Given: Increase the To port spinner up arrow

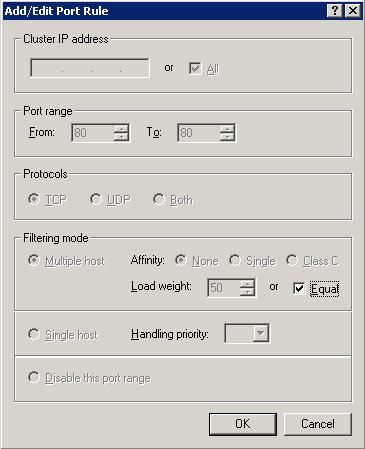Looking at the screenshot, I should 227,129.
